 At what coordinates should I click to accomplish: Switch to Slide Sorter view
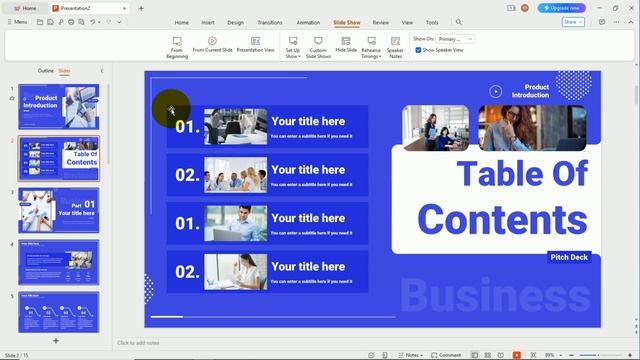point(487,355)
